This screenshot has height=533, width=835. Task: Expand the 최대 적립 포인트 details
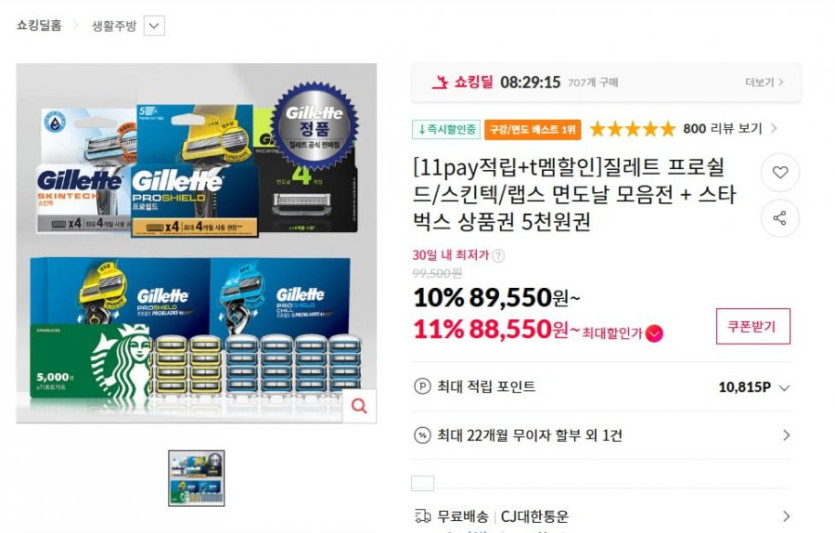point(784,388)
